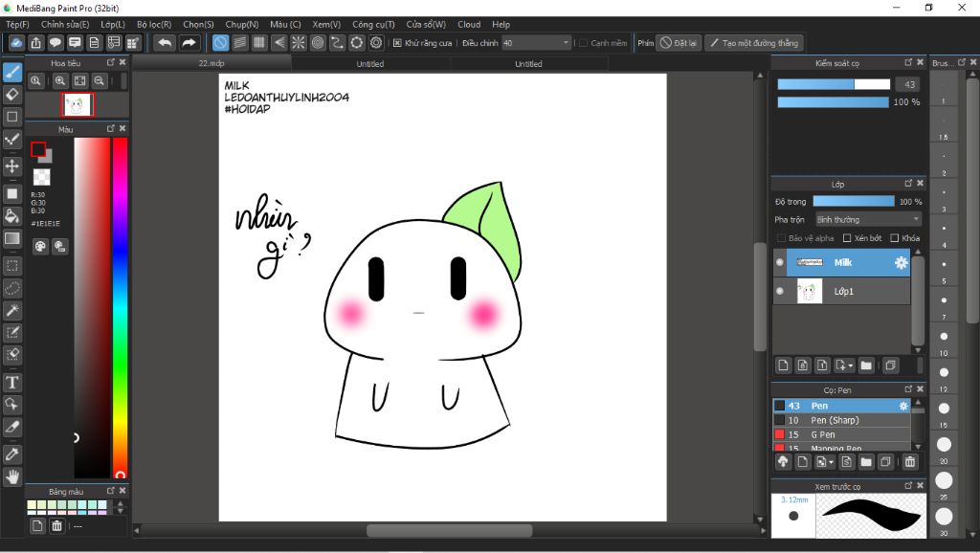
Task: Open the Tệp(F) menu
Action: (x=17, y=24)
